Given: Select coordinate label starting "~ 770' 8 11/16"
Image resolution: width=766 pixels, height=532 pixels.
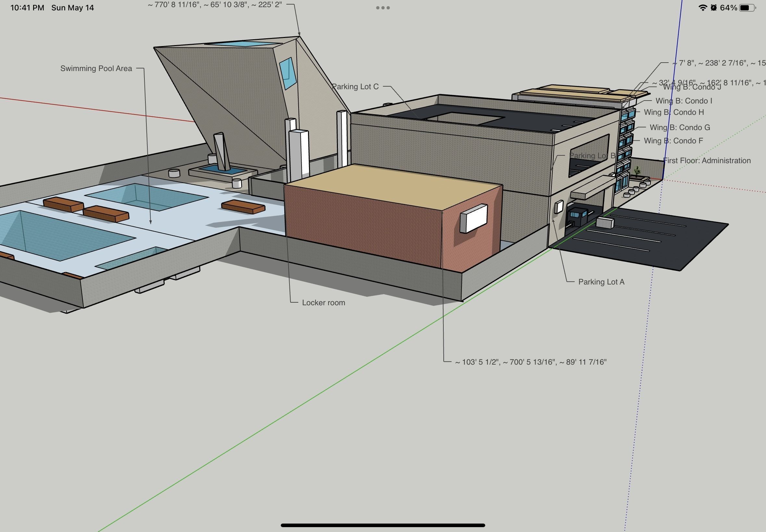Looking at the screenshot, I should tap(215, 5).
